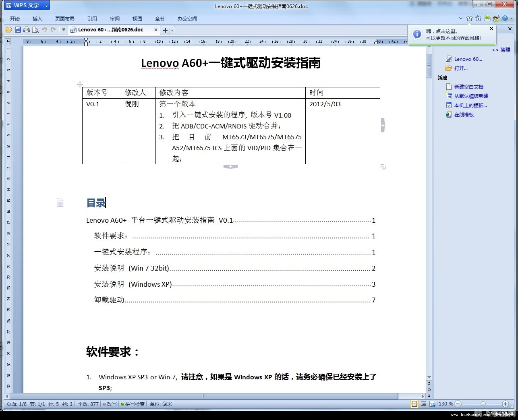Click the add-column handle at table right edge
Viewport: 518px width, 420px height.
tap(383, 125)
